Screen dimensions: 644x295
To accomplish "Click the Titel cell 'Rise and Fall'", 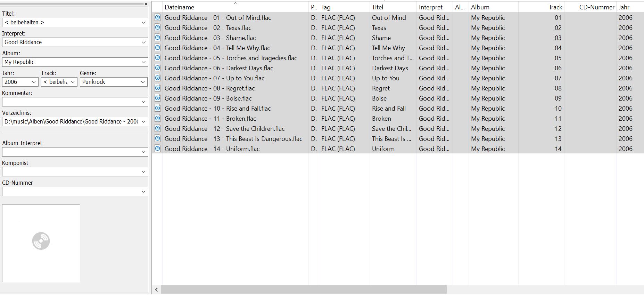I will coord(389,108).
